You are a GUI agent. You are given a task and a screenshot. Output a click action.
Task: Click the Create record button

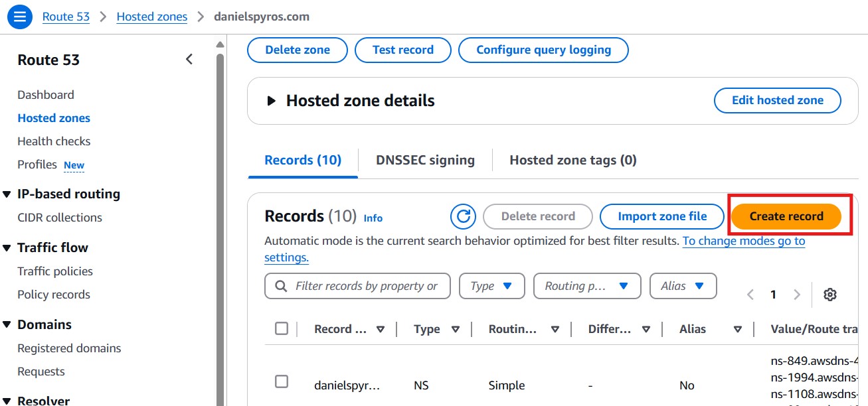[x=786, y=216]
